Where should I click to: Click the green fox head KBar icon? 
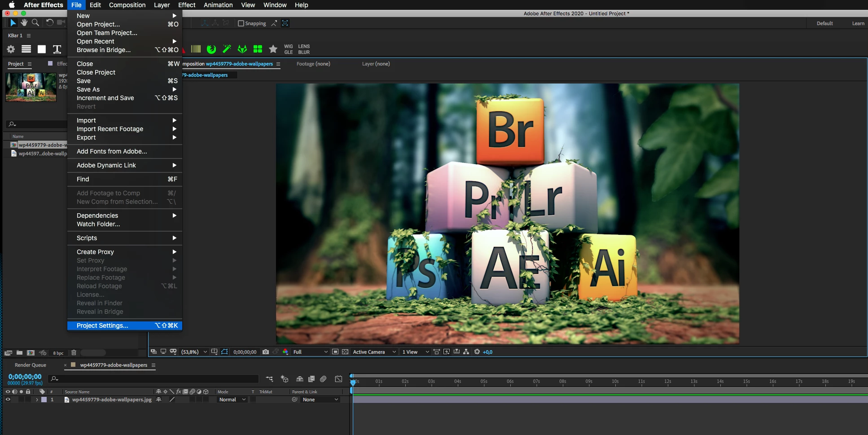point(242,49)
